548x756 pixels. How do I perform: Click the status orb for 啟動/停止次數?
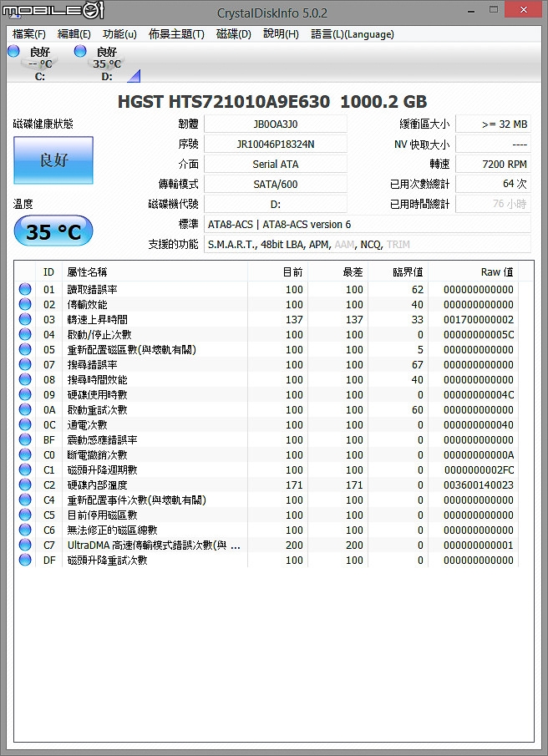click(25, 334)
